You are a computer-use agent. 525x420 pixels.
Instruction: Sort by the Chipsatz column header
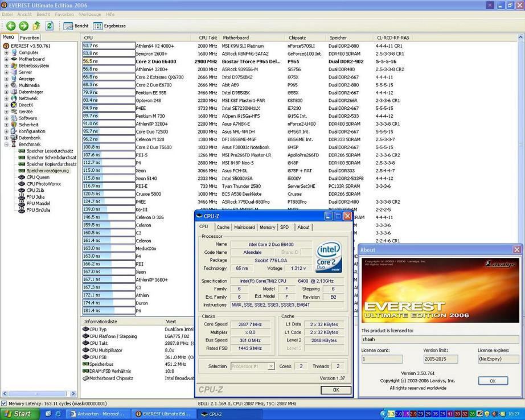click(297, 38)
